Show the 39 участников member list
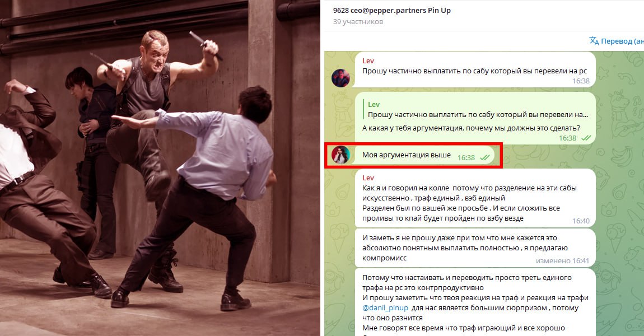 [358, 22]
